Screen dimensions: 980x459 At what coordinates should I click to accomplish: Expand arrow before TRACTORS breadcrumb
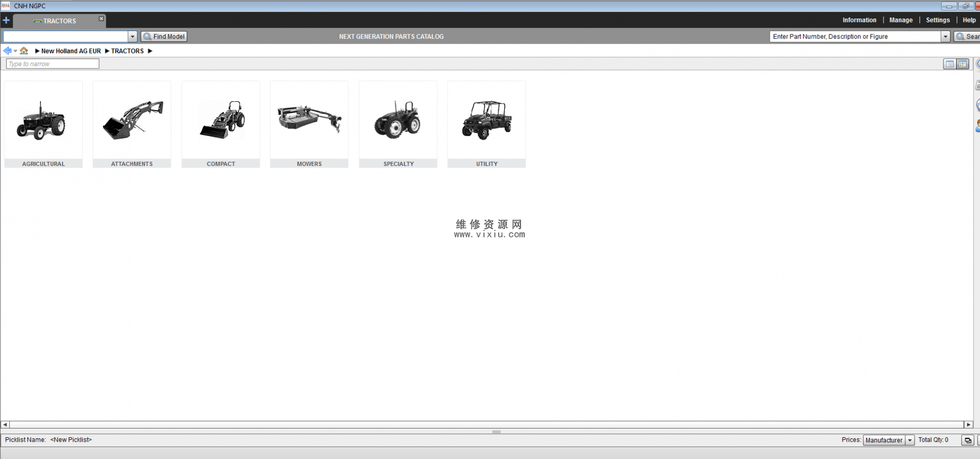(107, 51)
